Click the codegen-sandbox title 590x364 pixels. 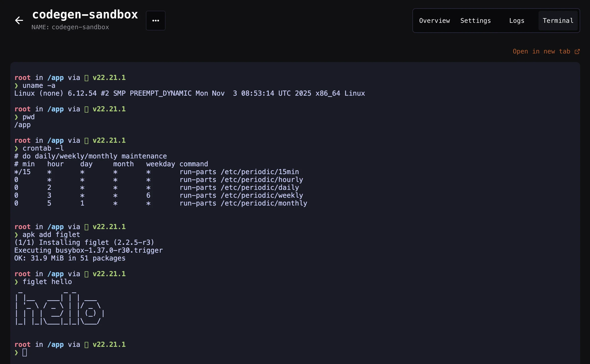(85, 14)
